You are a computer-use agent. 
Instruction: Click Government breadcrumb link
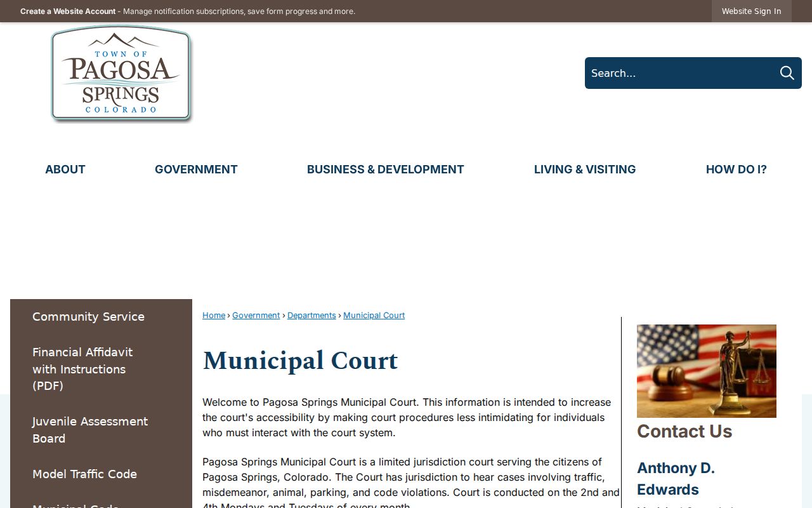256,316
